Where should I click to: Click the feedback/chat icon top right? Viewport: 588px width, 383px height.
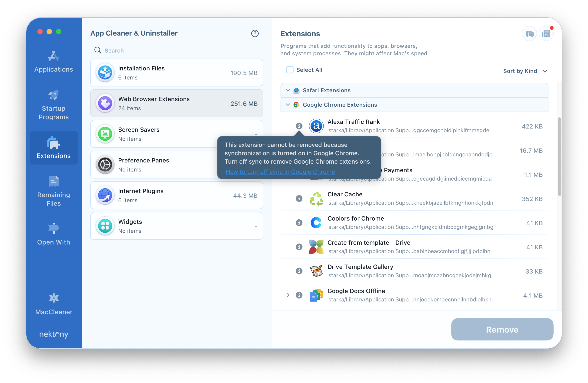click(x=528, y=33)
